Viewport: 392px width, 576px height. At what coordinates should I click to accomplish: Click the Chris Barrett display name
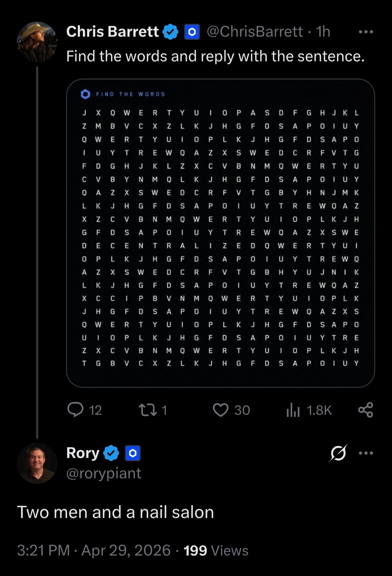pyautogui.click(x=112, y=32)
